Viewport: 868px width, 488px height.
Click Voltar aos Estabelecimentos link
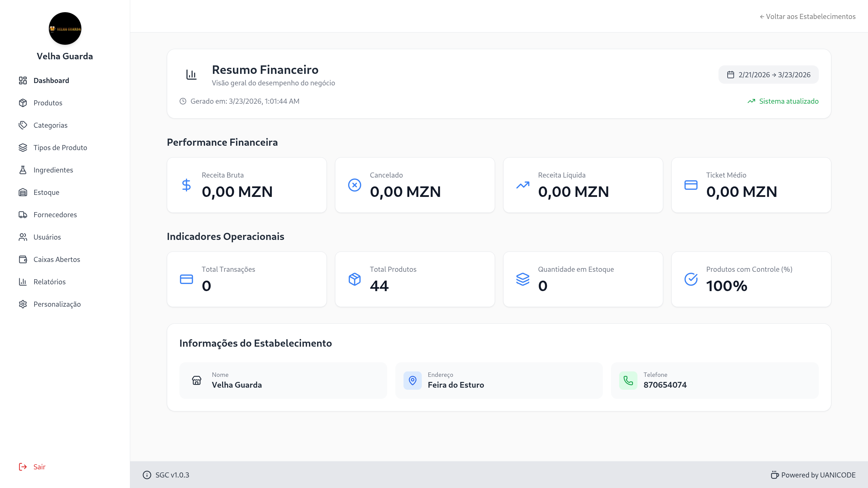807,16
